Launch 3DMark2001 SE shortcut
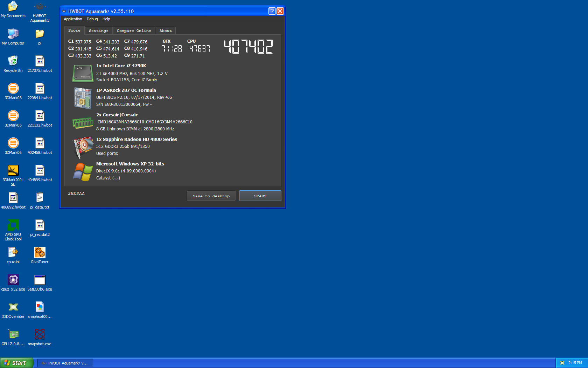The image size is (588, 368). pos(13,176)
